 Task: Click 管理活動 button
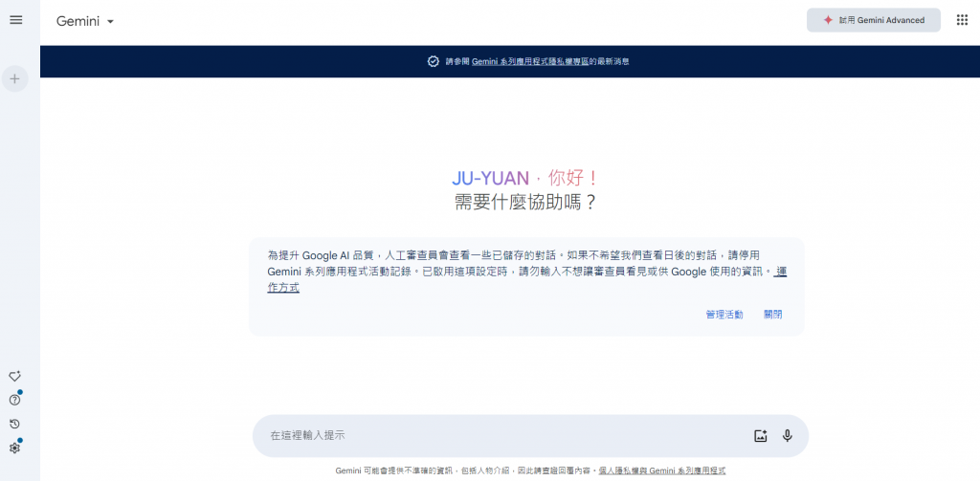[724, 315]
